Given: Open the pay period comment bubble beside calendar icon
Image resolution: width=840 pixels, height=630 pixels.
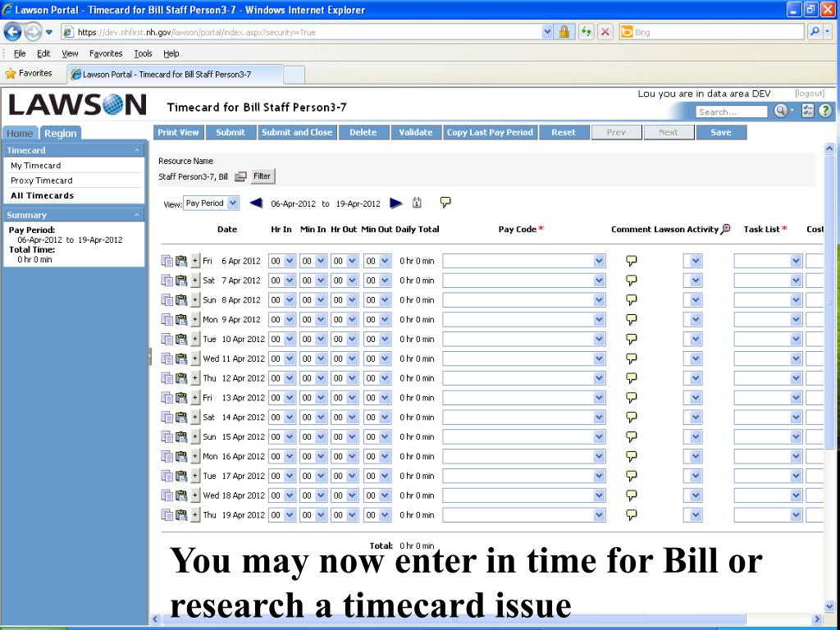Looking at the screenshot, I should (445, 202).
